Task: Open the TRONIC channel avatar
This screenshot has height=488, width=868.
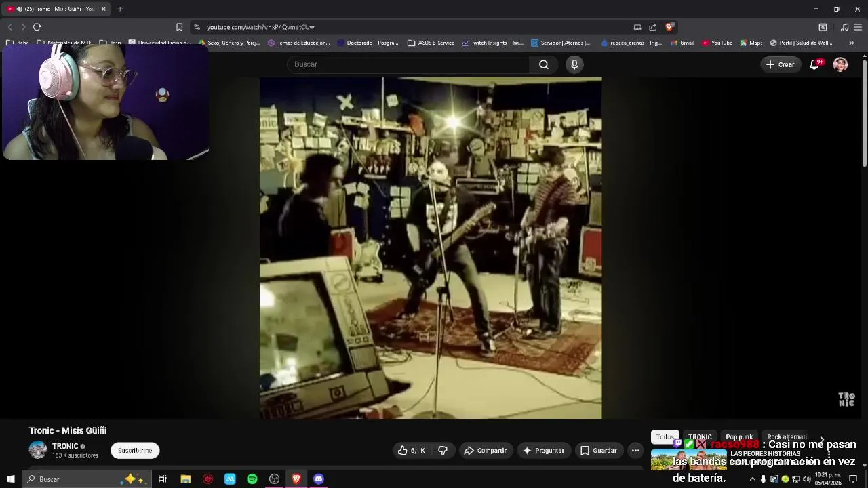Action: tap(38, 450)
